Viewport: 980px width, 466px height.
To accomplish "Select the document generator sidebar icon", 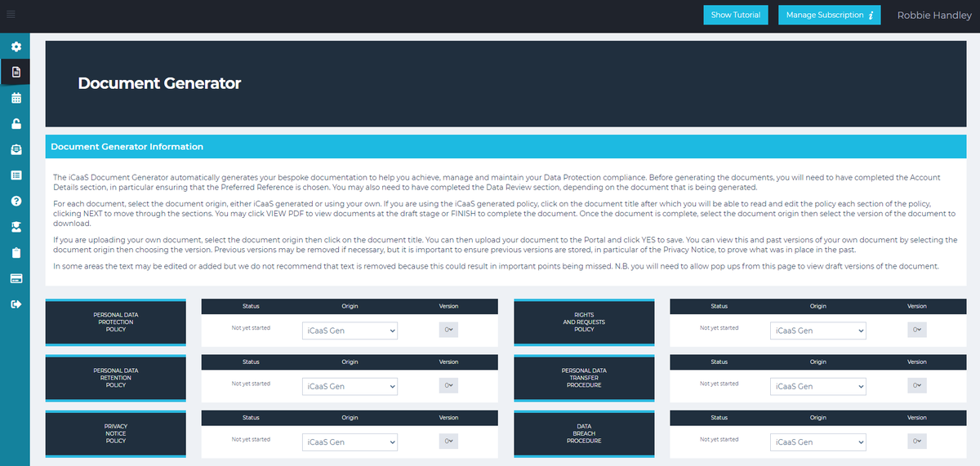I will coord(16,72).
